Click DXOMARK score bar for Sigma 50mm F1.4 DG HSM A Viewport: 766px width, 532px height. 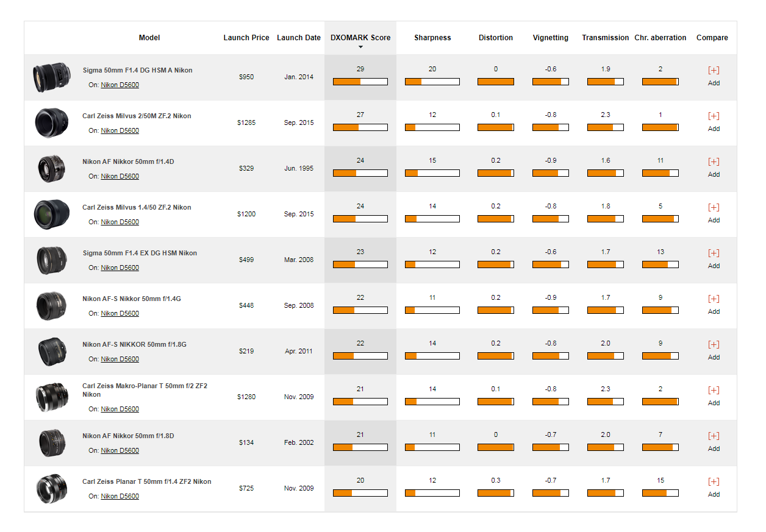click(360, 82)
